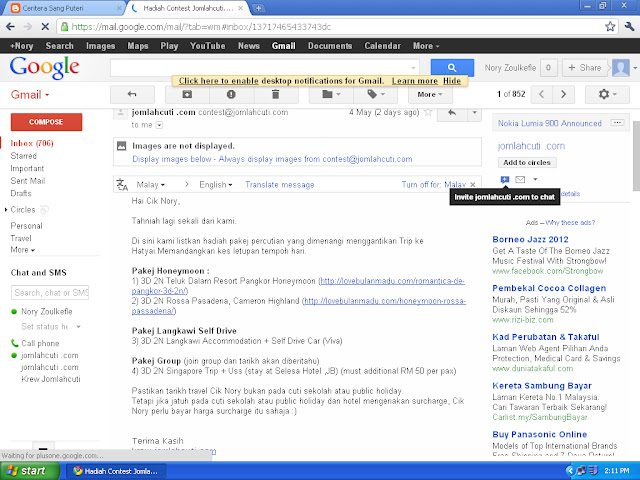Open contact card more options arrow
Image resolution: width=640 pixels, height=480 pixels.
(535, 179)
